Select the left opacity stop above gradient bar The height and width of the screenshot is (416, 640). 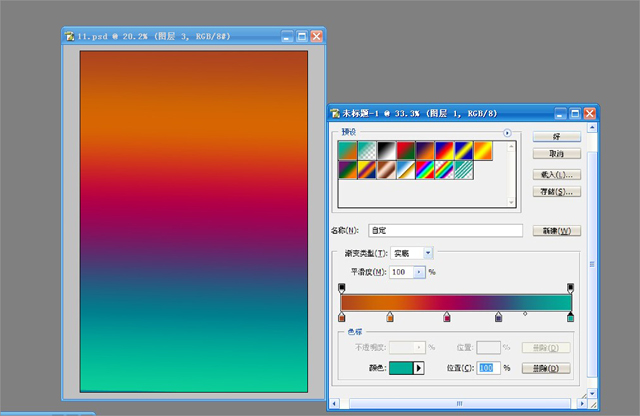click(342, 288)
